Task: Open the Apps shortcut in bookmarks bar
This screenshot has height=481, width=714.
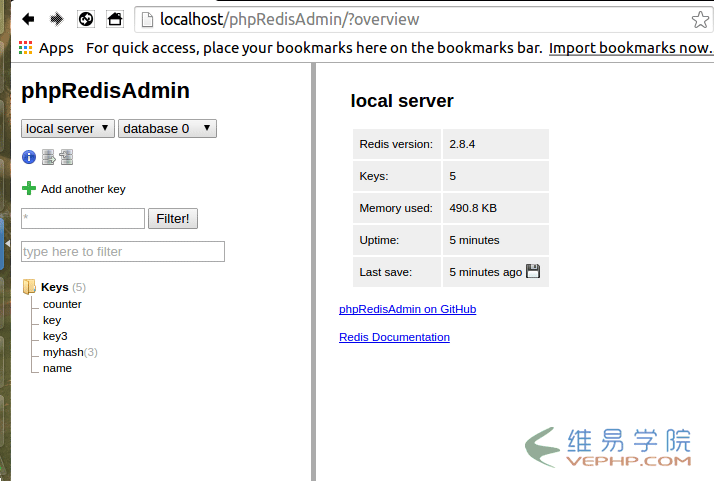Action: pos(46,48)
